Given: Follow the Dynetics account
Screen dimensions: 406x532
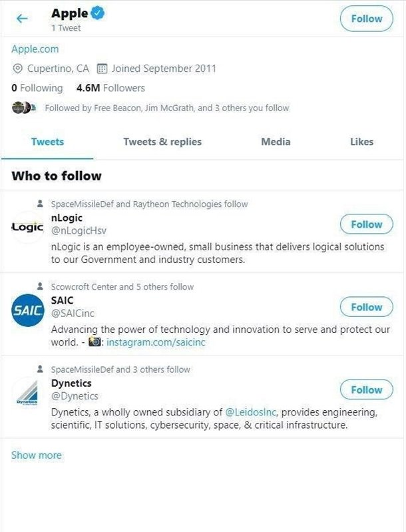Looking at the screenshot, I should tap(366, 390).
